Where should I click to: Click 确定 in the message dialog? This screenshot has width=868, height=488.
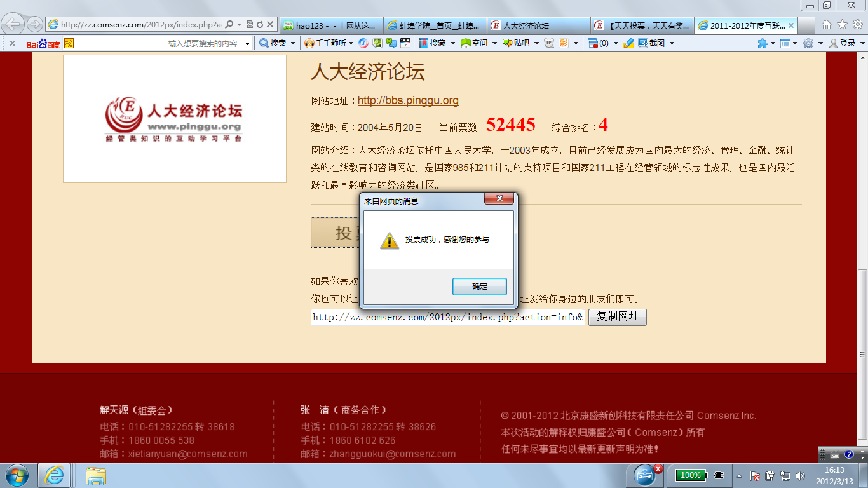pos(480,287)
